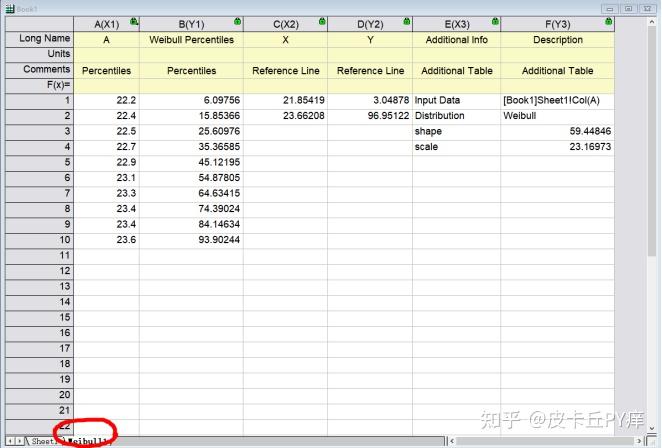Select row header 15

[39, 318]
